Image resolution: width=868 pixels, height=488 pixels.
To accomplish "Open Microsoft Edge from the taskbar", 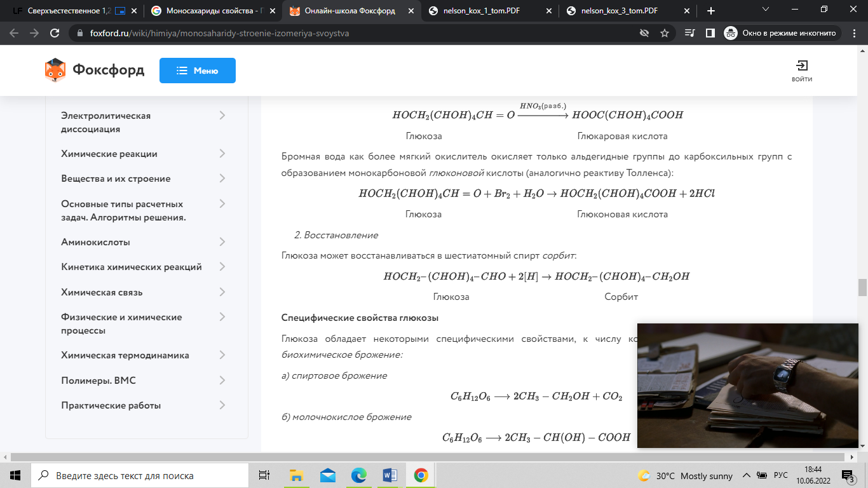I will point(358,475).
